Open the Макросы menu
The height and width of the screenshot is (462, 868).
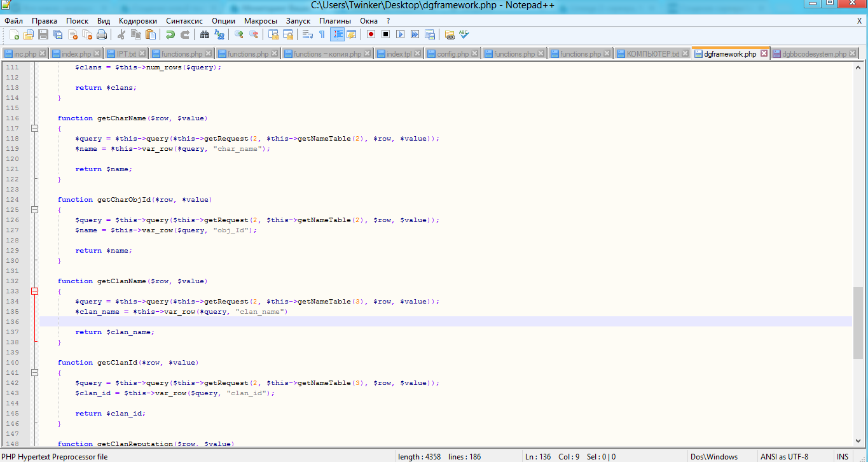[x=261, y=20]
